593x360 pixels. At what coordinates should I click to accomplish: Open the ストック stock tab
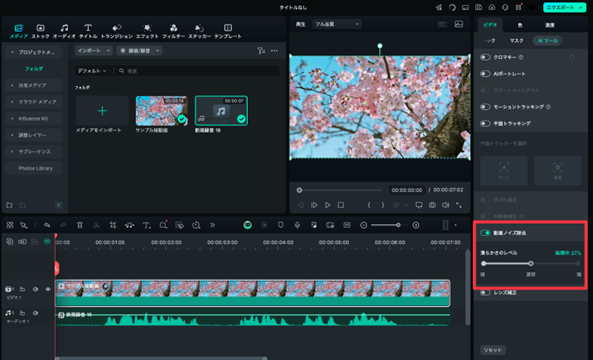pyautogui.click(x=40, y=31)
